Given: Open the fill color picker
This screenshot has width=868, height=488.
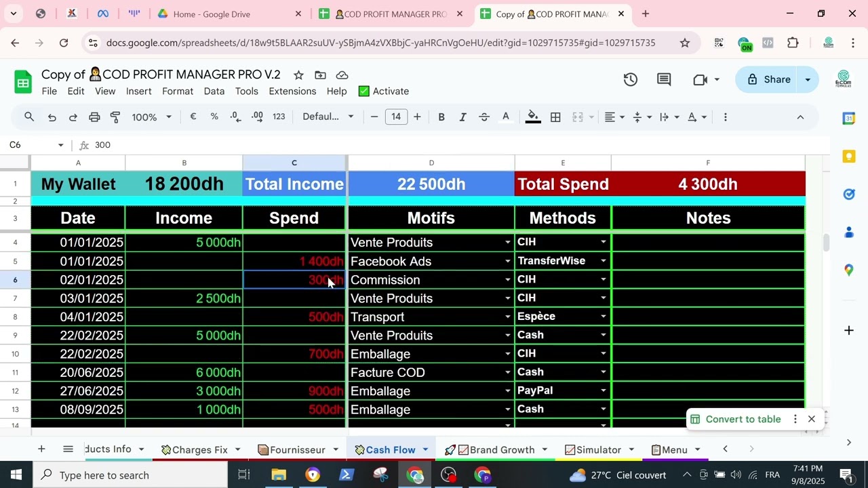Looking at the screenshot, I should (x=534, y=117).
